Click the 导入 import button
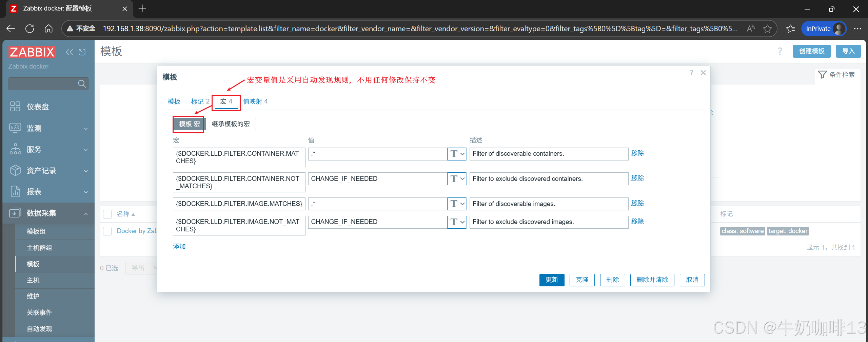The image size is (868, 342). (x=848, y=51)
